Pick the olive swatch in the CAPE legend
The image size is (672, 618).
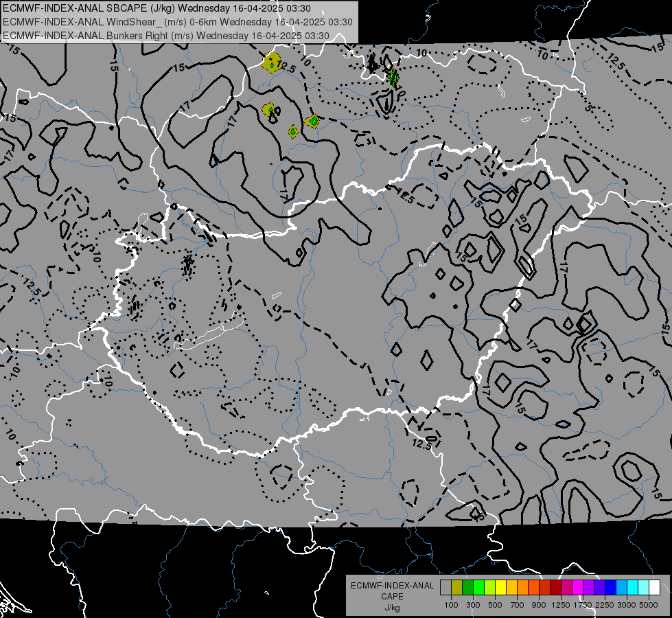pos(457,587)
